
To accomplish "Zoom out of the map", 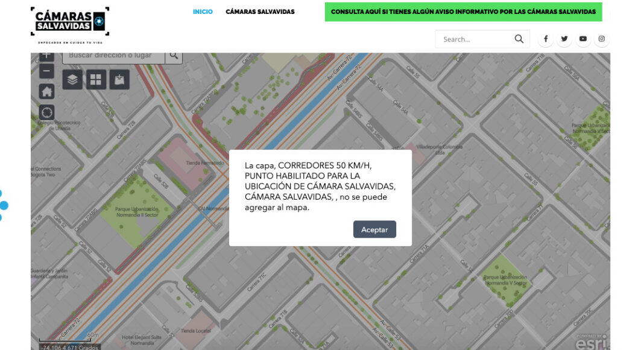I will tap(47, 71).
